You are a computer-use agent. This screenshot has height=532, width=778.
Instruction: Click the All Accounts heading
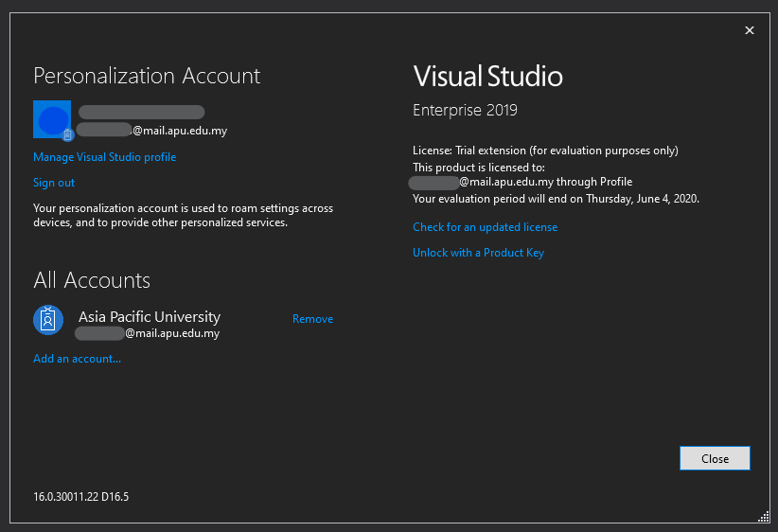[x=92, y=280]
